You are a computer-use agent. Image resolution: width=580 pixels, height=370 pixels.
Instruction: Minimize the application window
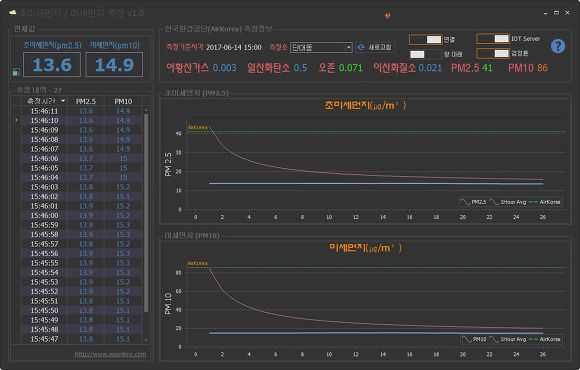[x=546, y=13]
